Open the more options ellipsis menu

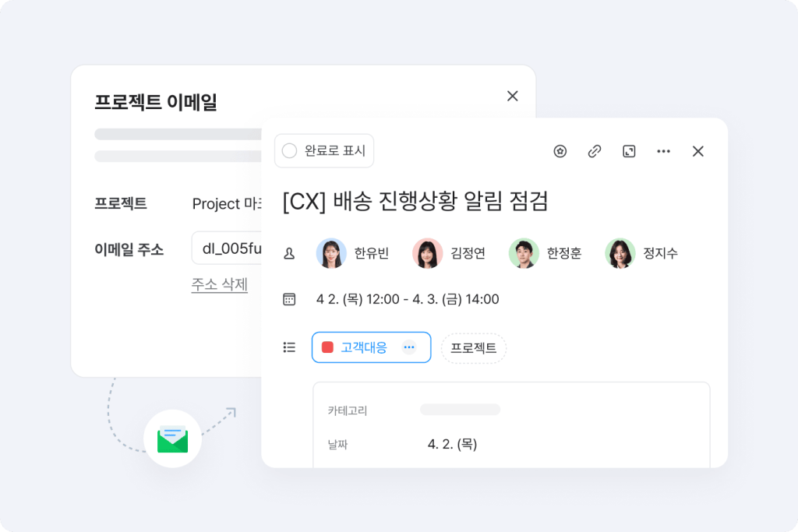click(663, 151)
